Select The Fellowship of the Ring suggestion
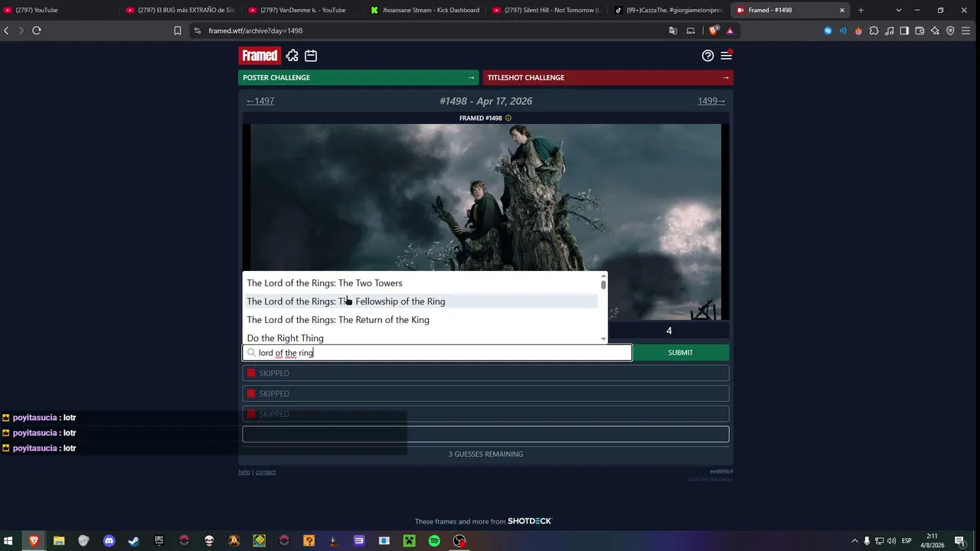This screenshot has height=551, width=980. coord(421,302)
